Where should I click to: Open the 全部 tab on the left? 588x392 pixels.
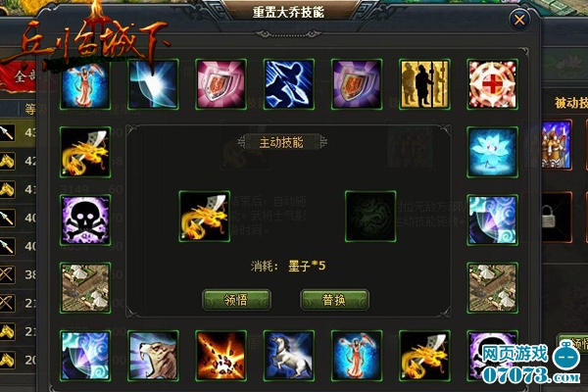pos(23,77)
